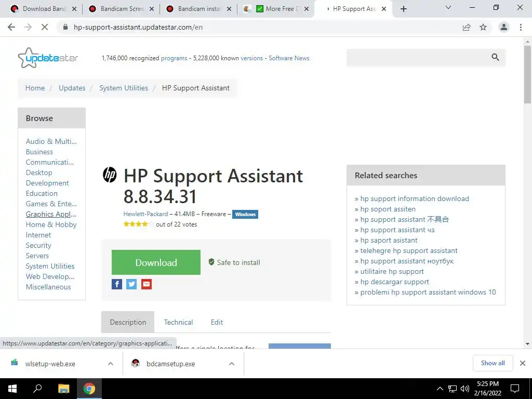Browse the Miscellaneous category
This screenshot has height=399, width=532.
pos(48,287)
